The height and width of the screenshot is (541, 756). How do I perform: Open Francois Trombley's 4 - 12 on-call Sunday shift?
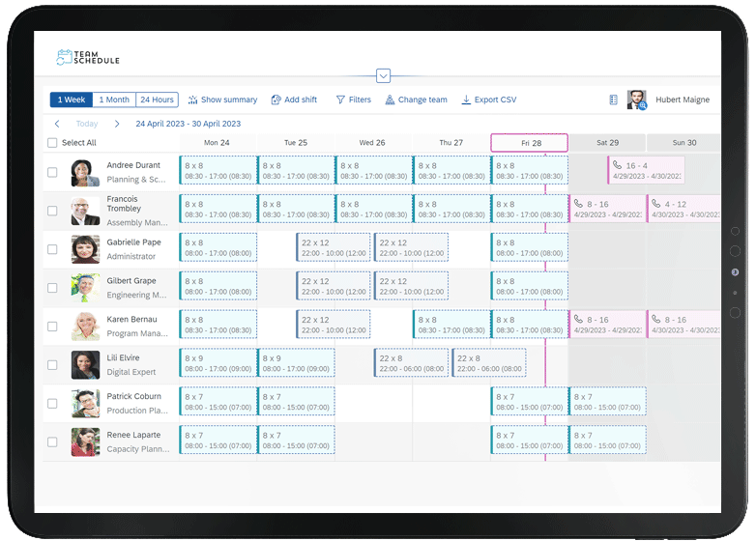click(684, 209)
